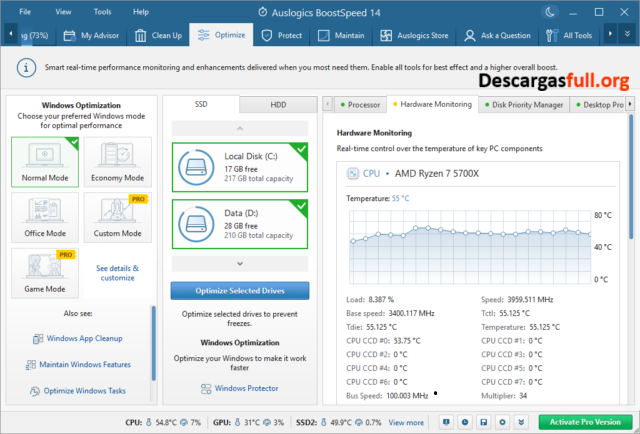640x434 pixels.
Task: Open Desktop Pro tab
Action: (599, 105)
